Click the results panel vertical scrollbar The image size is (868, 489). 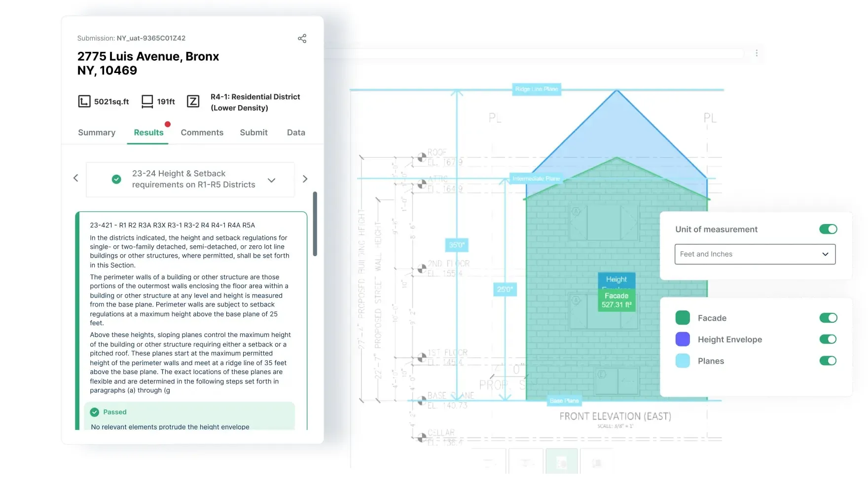pyautogui.click(x=315, y=224)
